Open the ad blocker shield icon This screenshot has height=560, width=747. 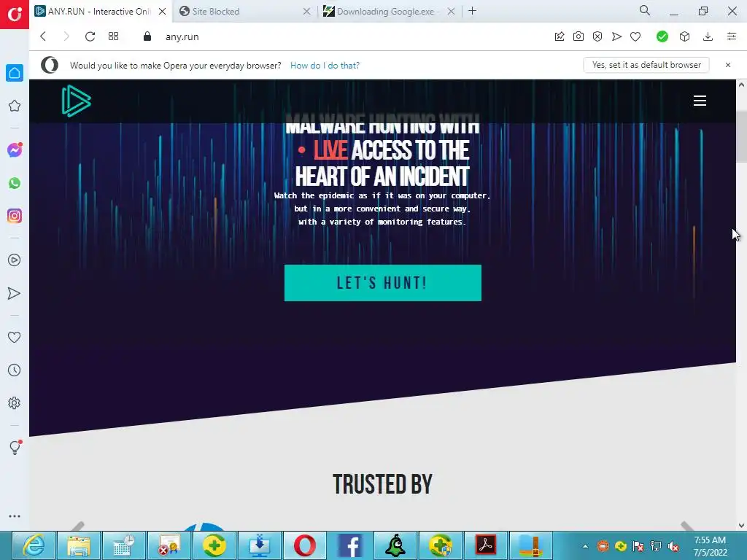pos(597,36)
